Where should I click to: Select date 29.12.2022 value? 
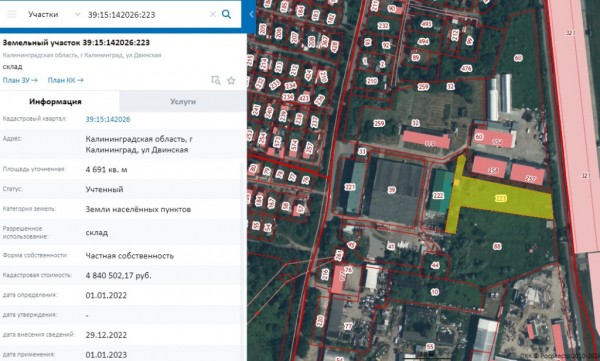coord(106,335)
